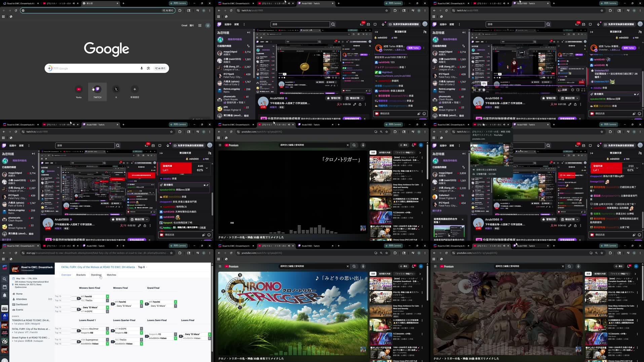Click calendar icon in start.gg left rail
This screenshot has height=362, width=644.
4,287
